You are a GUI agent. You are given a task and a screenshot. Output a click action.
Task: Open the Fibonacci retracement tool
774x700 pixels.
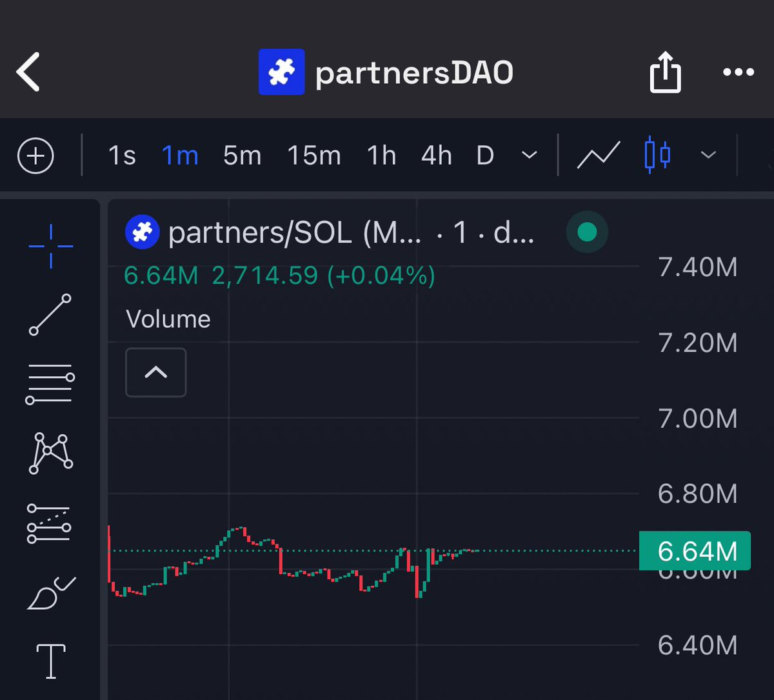click(50, 383)
